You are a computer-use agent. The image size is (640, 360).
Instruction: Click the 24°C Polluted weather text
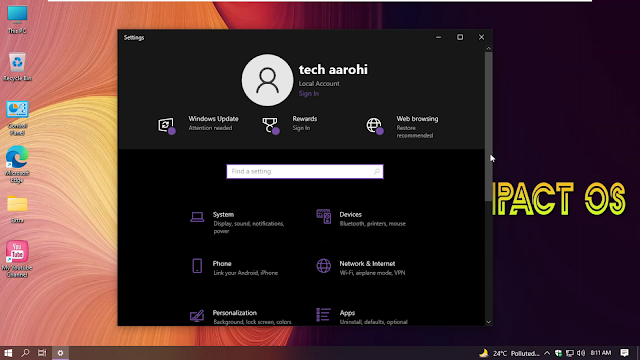pos(516,353)
